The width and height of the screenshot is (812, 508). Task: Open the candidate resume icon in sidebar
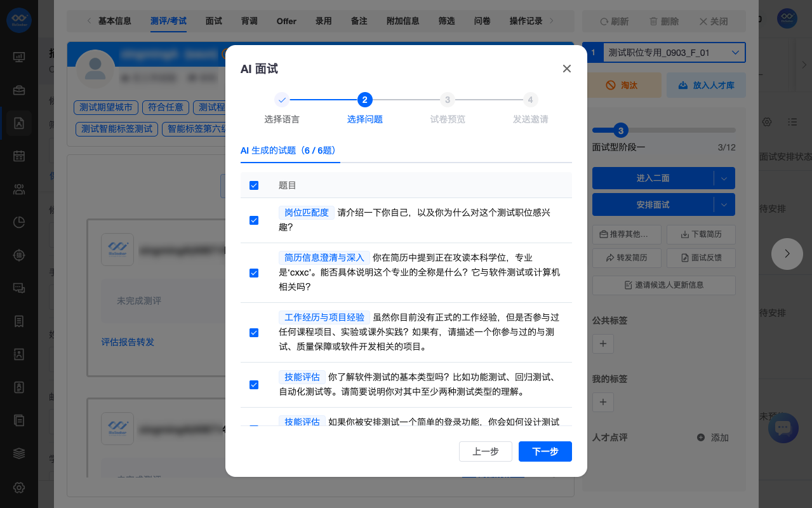point(19,123)
